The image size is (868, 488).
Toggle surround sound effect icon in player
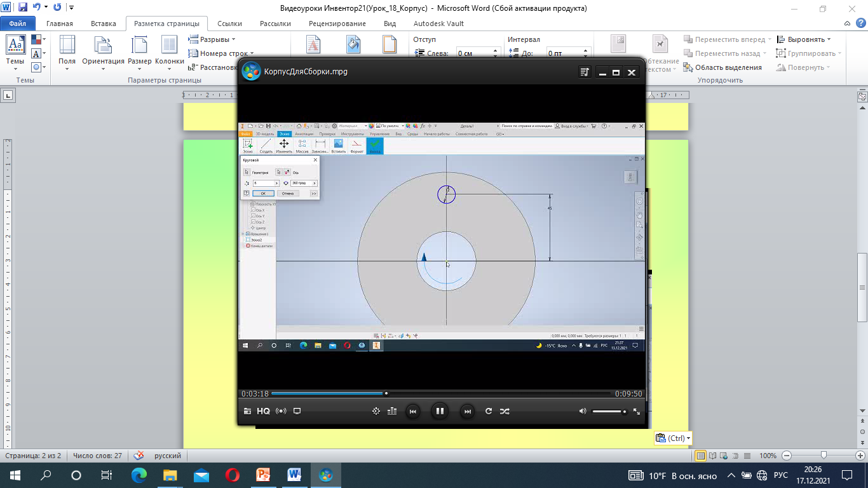click(x=281, y=411)
